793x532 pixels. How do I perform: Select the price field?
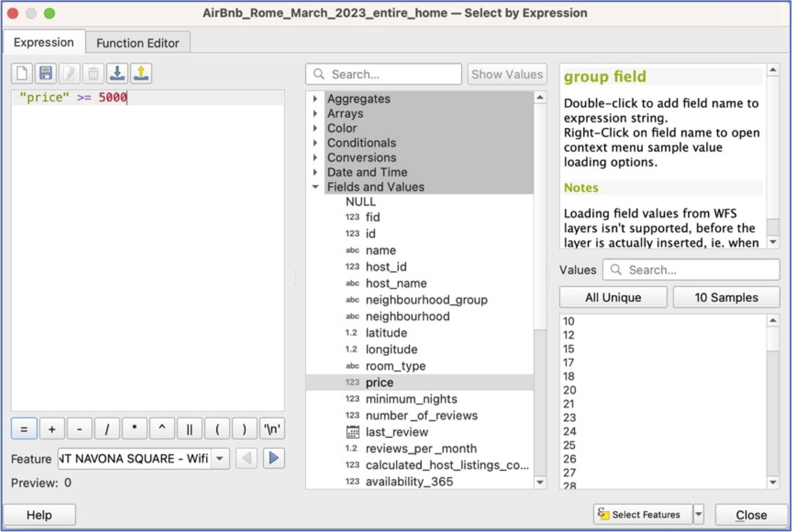point(420,382)
